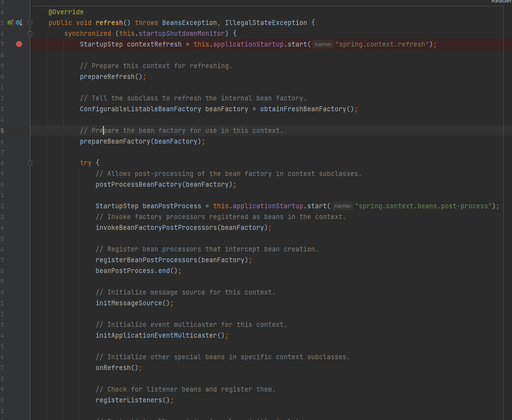Remove the red breakpoint on the contextRefresh line
The width and height of the screenshot is (512, 420).
pyautogui.click(x=19, y=44)
